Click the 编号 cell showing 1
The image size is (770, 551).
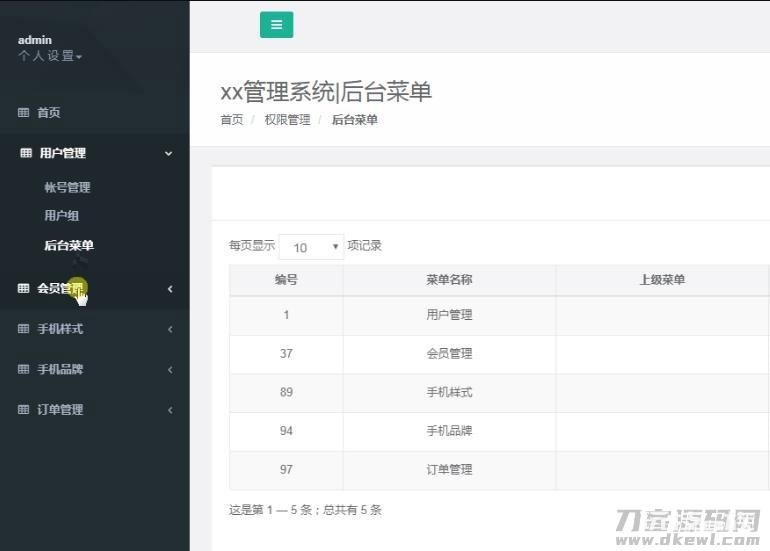pyautogui.click(x=286, y=315)
